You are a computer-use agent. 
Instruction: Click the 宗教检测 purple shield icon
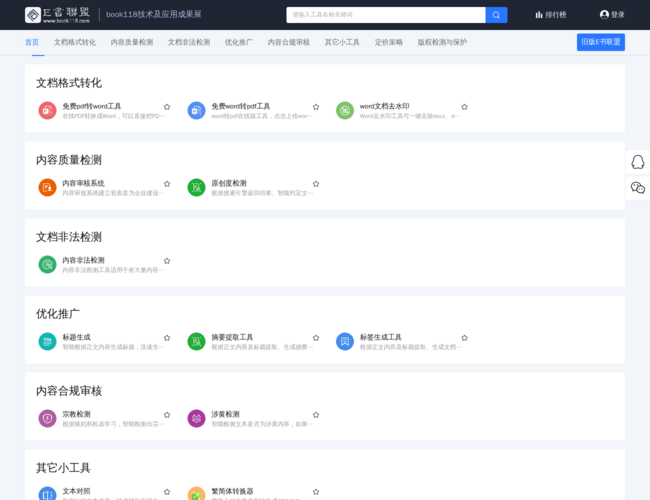click(47, 418)
